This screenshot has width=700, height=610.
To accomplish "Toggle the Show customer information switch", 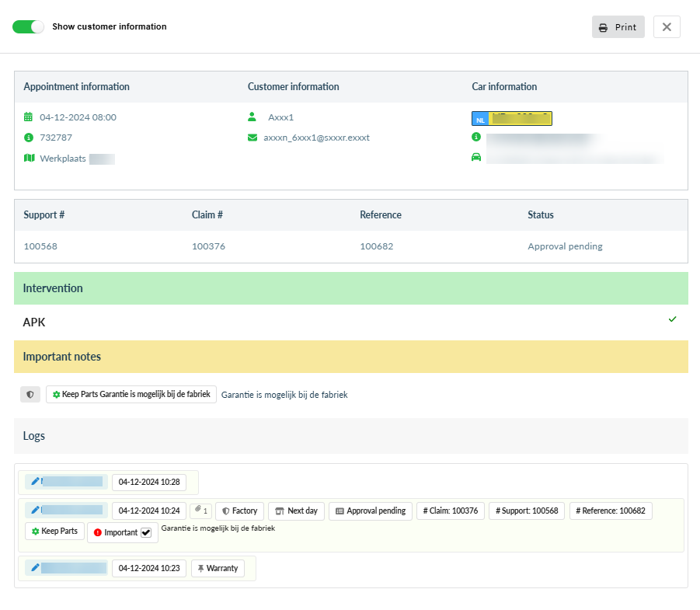I will click(29, 26).
